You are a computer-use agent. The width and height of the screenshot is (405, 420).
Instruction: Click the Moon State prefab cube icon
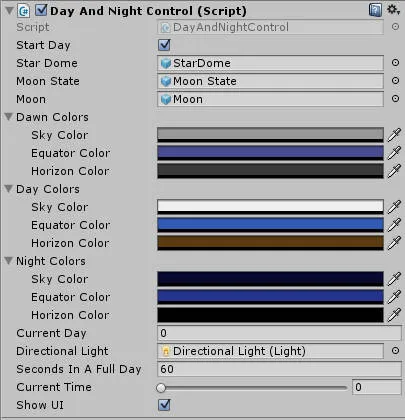[x=166, y=81]
